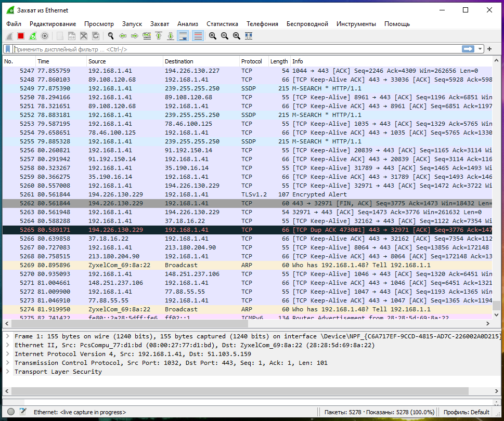The image size is (504, 421).
Task: Open capture options gear icon
Action: click(x=45, y=36)
